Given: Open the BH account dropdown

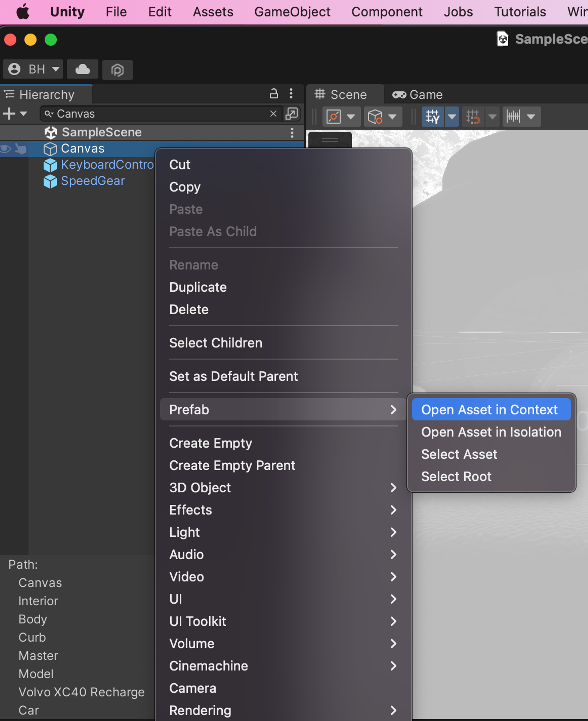Looking at the screenshot, I should click(33, 69).
